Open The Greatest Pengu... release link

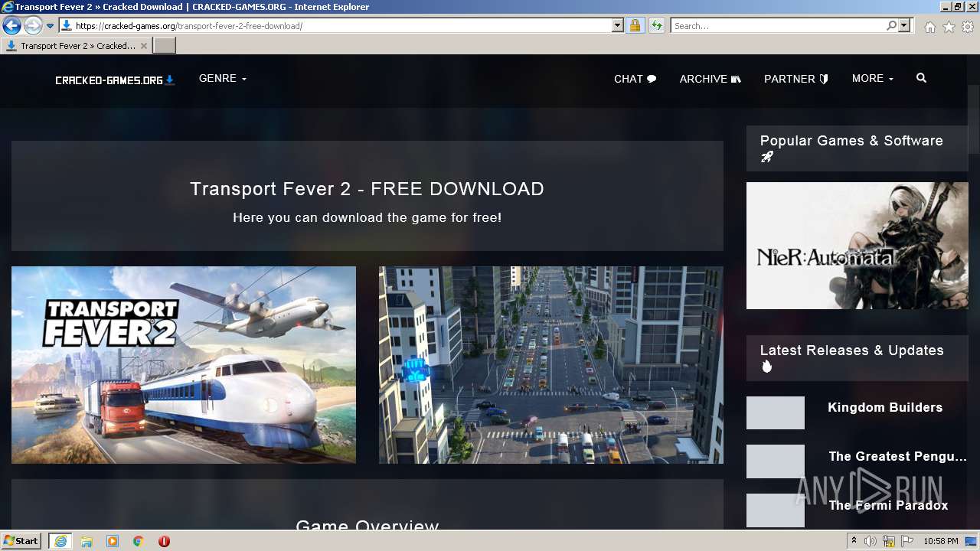click(x=897, y=457)
